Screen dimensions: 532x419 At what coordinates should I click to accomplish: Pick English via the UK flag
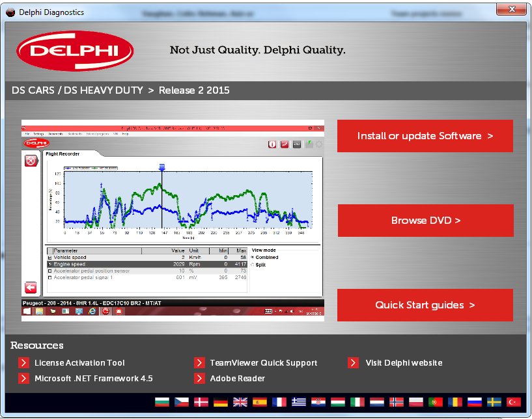tap(240, 402)
